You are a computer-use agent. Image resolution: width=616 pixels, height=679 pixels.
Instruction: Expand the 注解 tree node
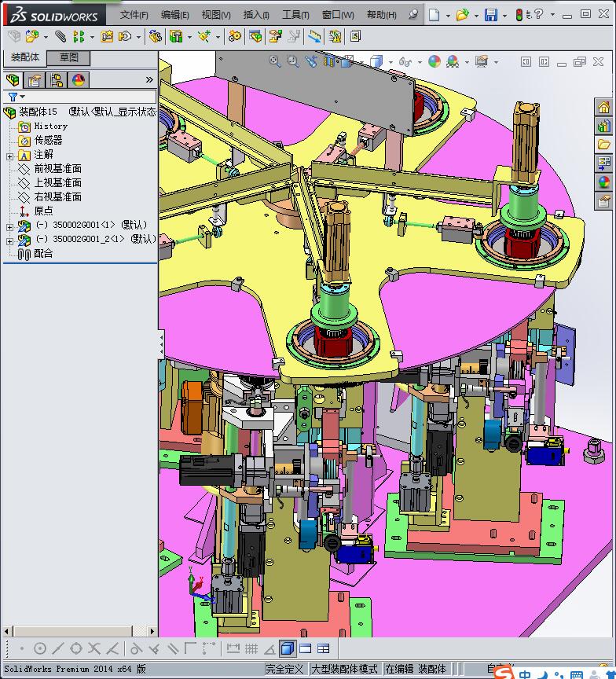coord(10,156)
